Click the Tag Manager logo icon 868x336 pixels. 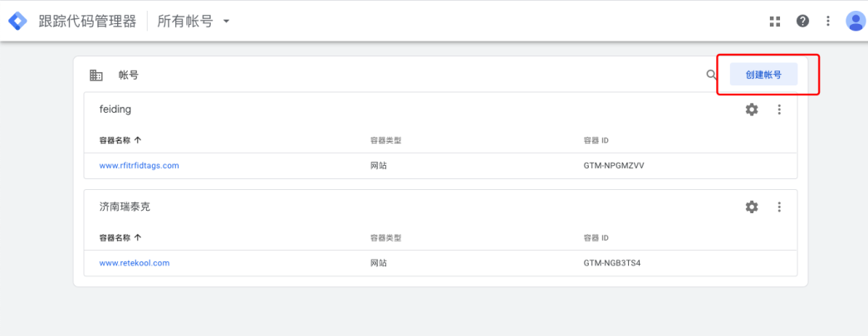click(18, 21)
